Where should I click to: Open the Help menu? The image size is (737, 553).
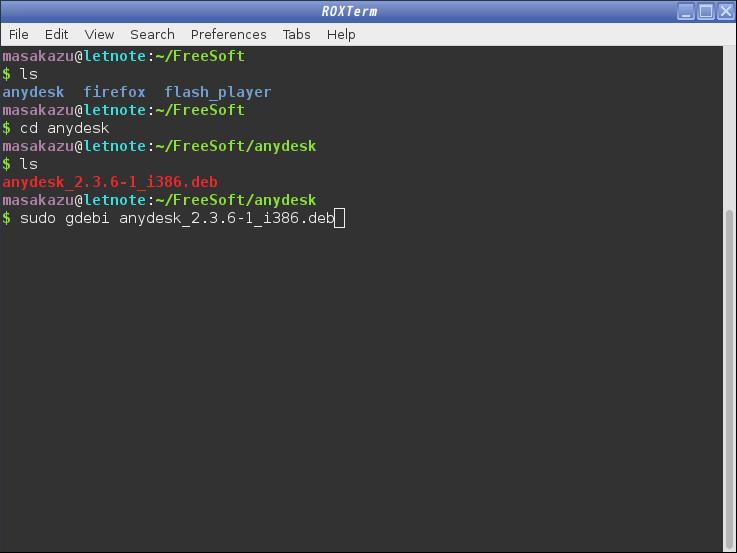[x=341, y=34]
